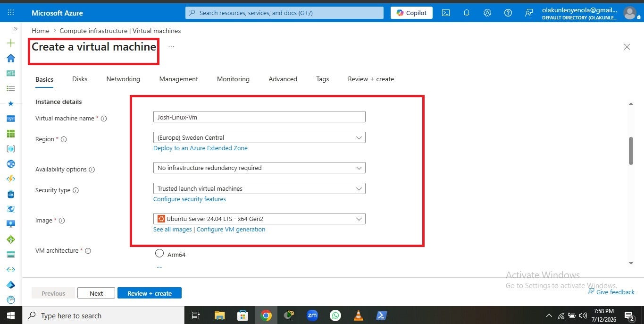This screenshot has width=644, height=324.
Task: Open All resources green grid icon
Action: click(x=11, y=134)
